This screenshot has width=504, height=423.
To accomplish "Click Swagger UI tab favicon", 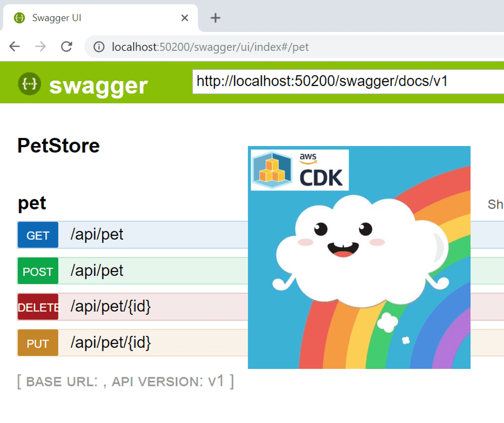I will coord(19,18).
